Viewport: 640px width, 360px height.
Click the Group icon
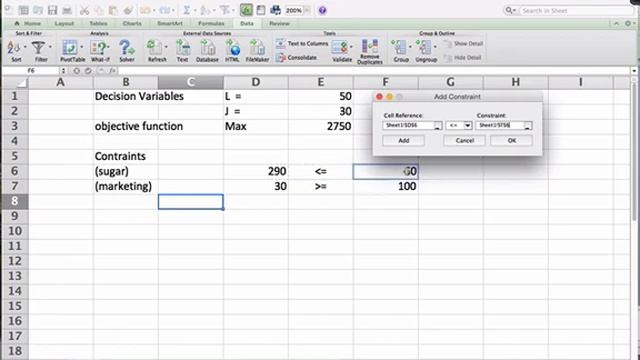tap(399, 48)
